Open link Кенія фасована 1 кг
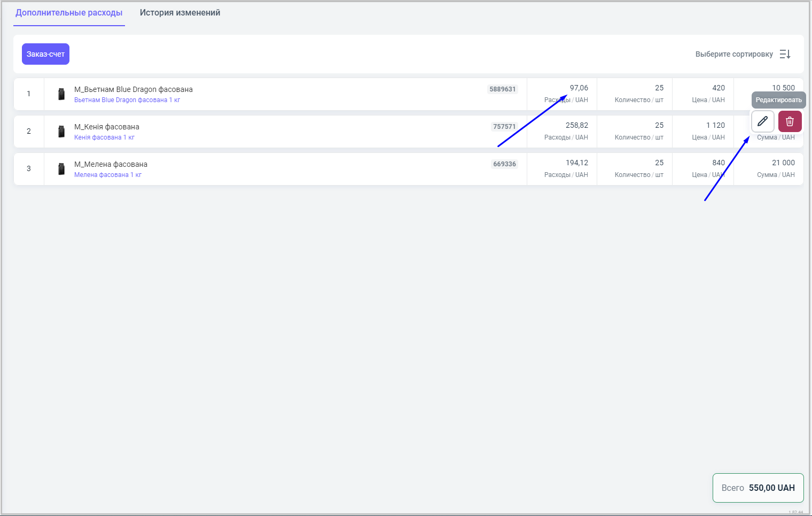Viewport: 812px width, 516px height. tap(104, 137)
